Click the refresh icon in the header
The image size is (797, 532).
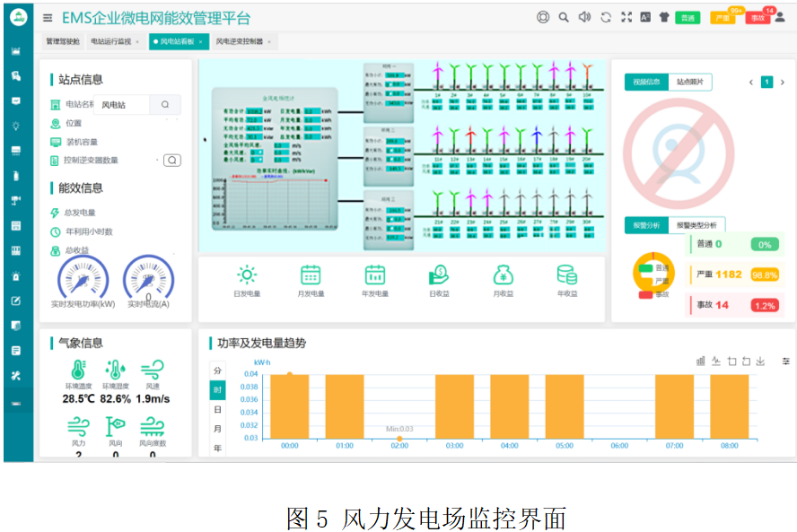[x=606, y=16]
